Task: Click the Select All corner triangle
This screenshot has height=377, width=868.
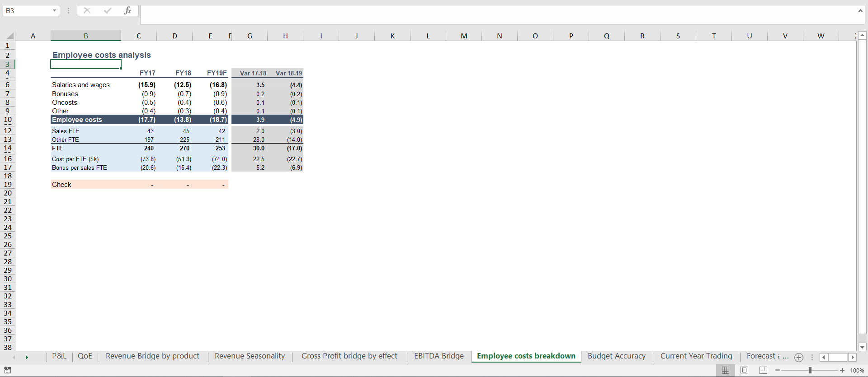Action: tap(10, 36)
